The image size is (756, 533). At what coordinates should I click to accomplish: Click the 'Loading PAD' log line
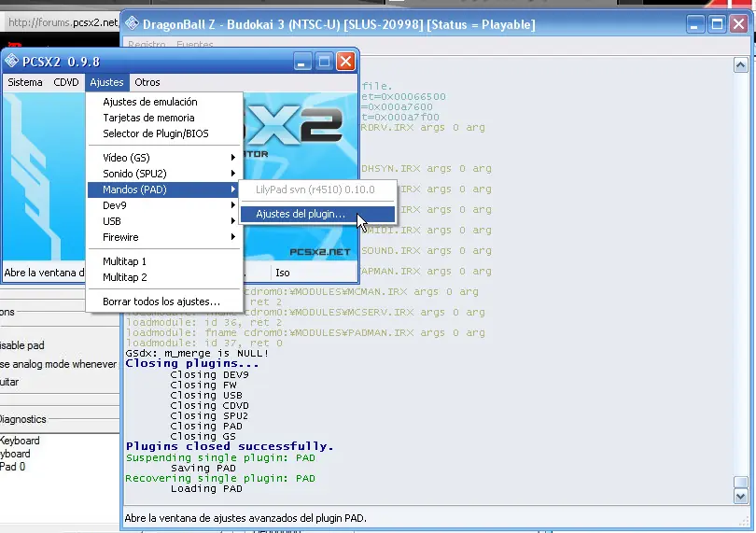pyautogui.click(x=206, y=488)
